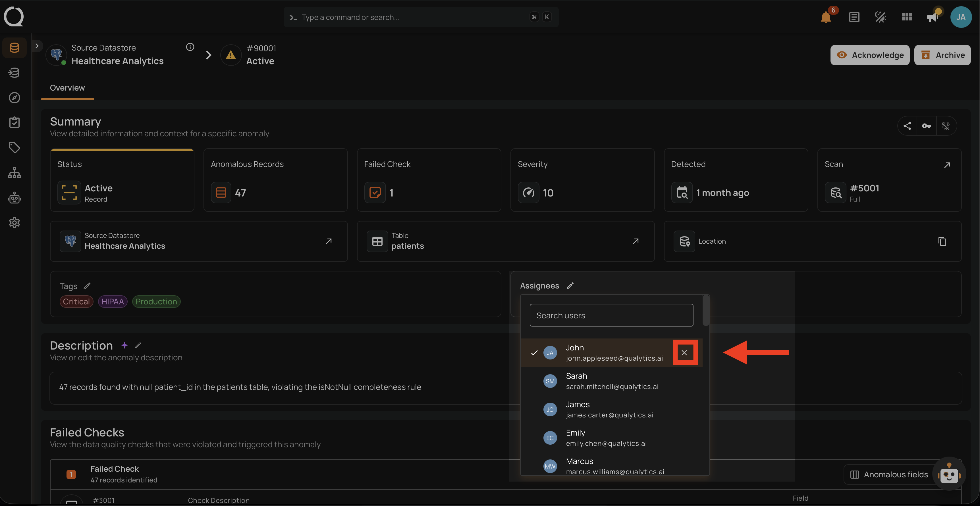Click the Archive button

pyautogui.click(x=942, y=55)
